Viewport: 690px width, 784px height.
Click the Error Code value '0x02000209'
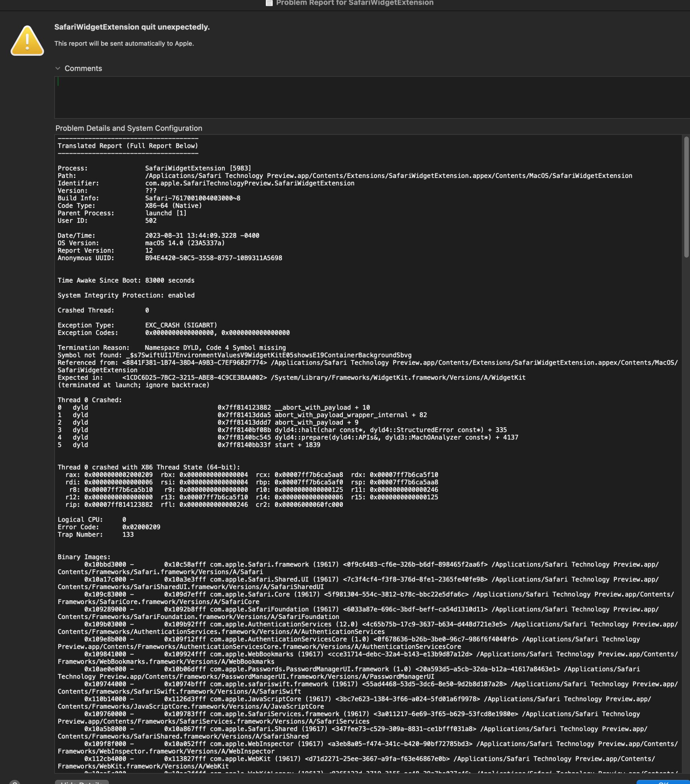tap(141, 527)
